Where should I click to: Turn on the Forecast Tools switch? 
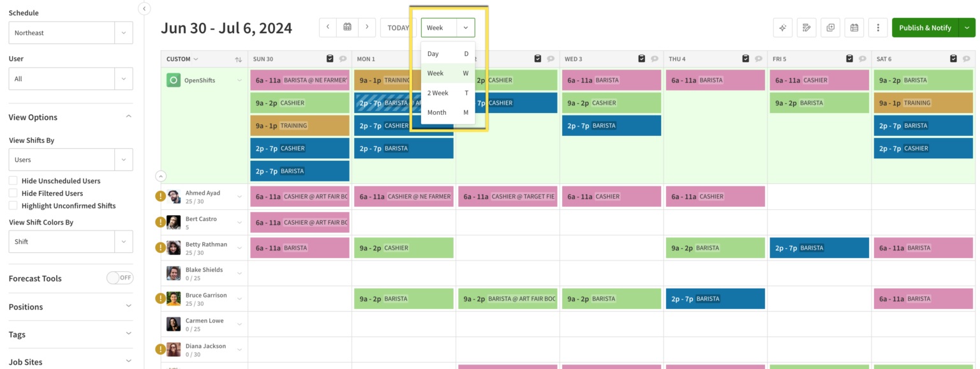120,278
